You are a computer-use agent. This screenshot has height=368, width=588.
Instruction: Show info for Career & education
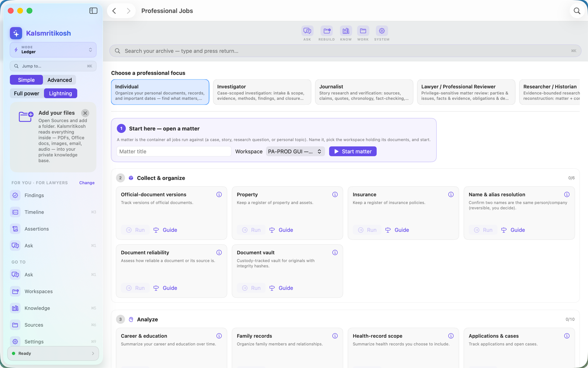(x=219, y=336)
